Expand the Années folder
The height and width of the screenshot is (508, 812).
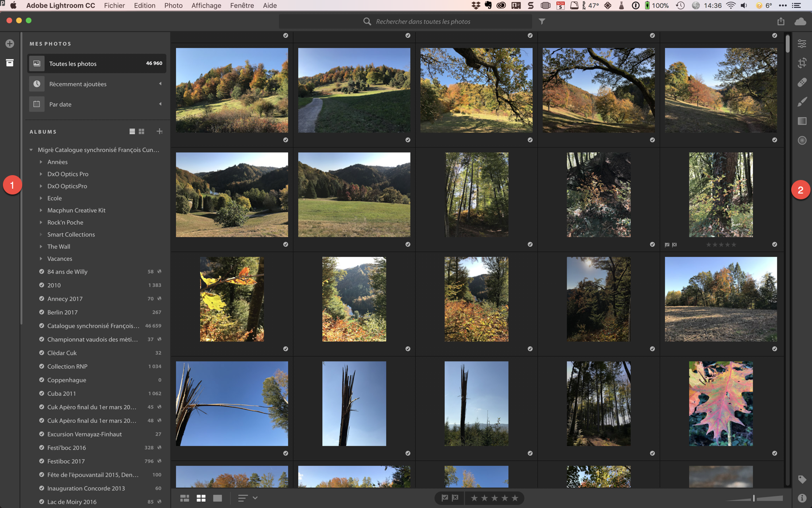[x=41, y=162]
